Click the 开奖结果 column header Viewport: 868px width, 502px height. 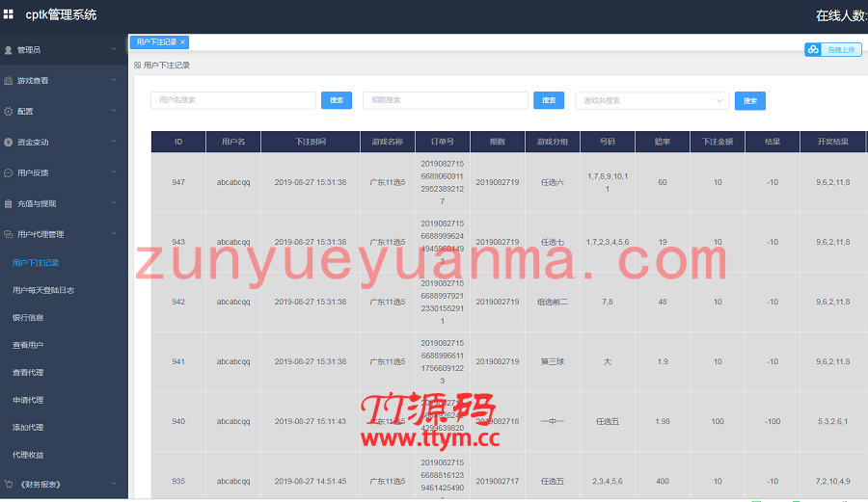(832, 142)
